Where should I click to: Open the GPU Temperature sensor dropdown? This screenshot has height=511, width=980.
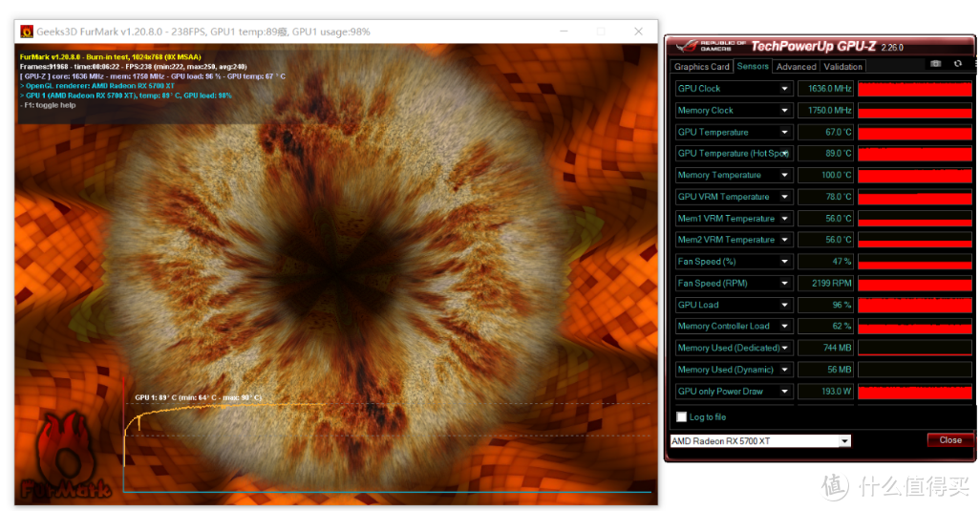click(784, 132)
